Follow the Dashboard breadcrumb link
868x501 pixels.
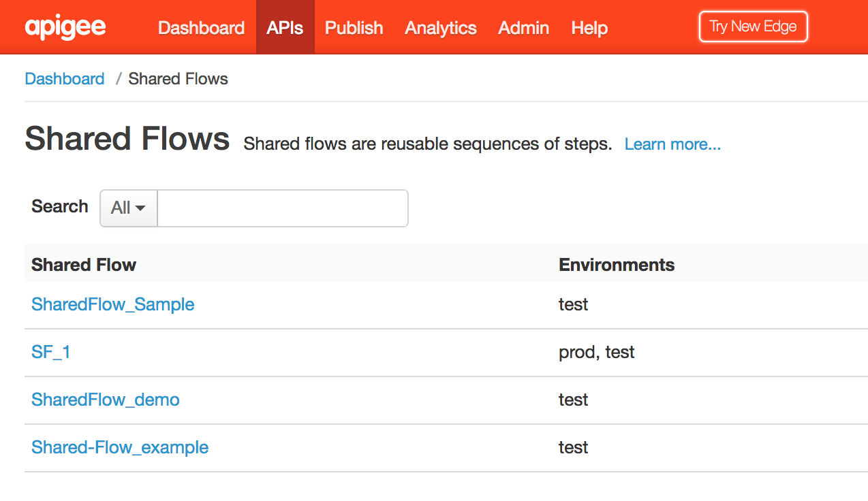65,79
